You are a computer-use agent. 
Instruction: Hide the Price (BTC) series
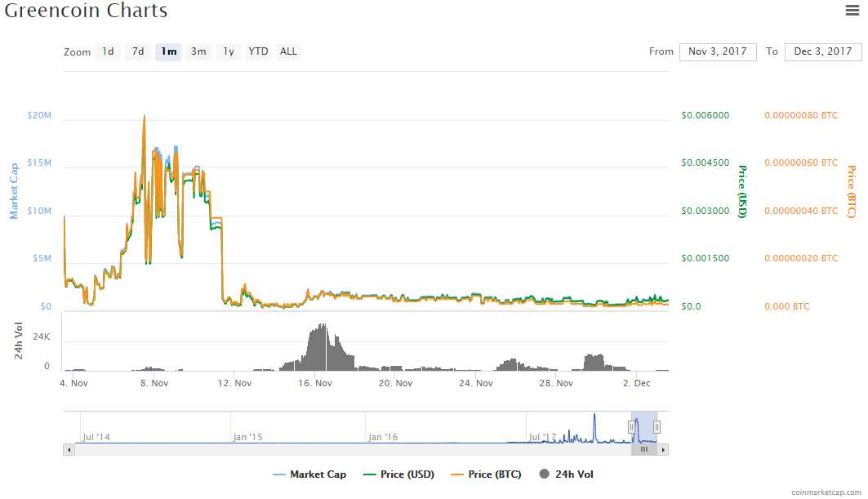[489, 474]
